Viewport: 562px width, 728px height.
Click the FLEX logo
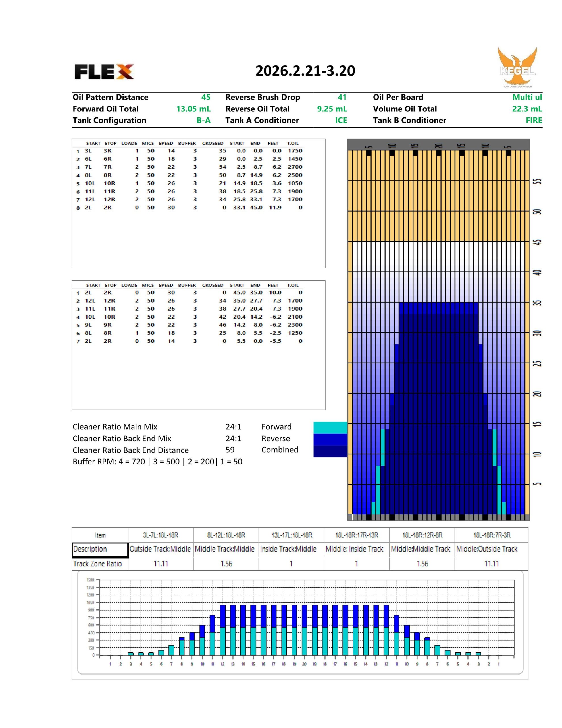[x=104, y=72]
